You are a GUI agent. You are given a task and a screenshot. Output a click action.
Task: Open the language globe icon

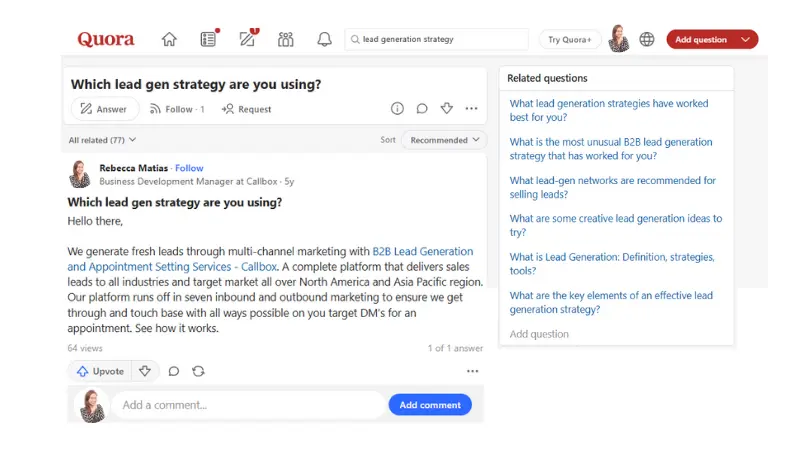[647, 39]
